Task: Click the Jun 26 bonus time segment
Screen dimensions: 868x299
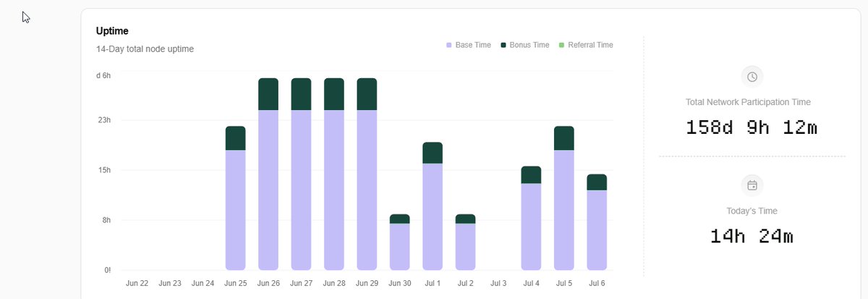Action: click(x=268, y=94)
